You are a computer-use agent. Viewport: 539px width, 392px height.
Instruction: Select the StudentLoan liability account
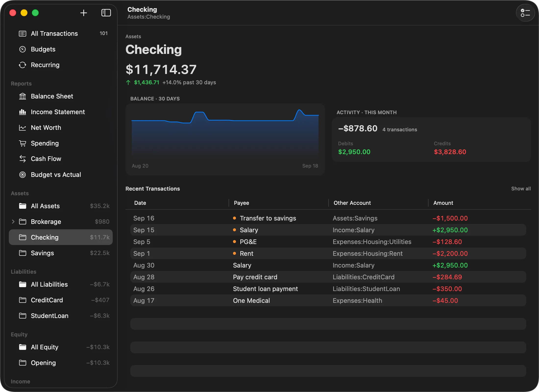(x=61, y=316)
